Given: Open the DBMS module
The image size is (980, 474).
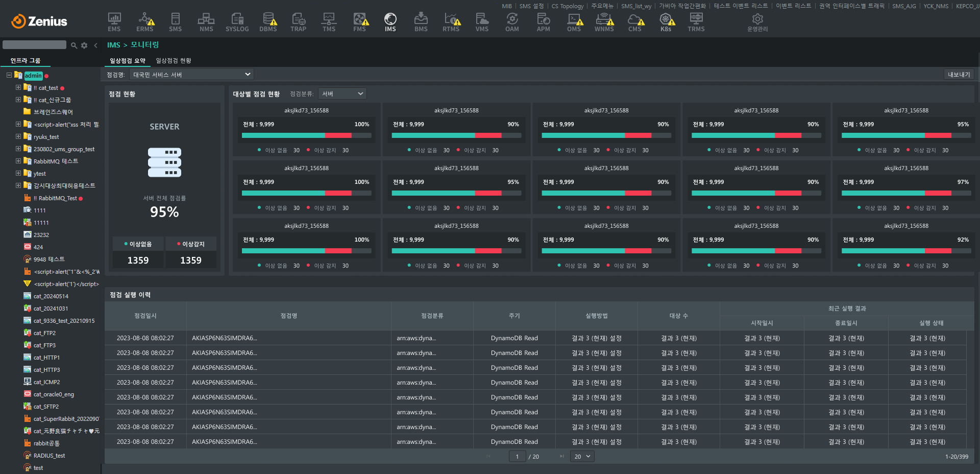Looking at the screenshot, I should coord(268,22).
